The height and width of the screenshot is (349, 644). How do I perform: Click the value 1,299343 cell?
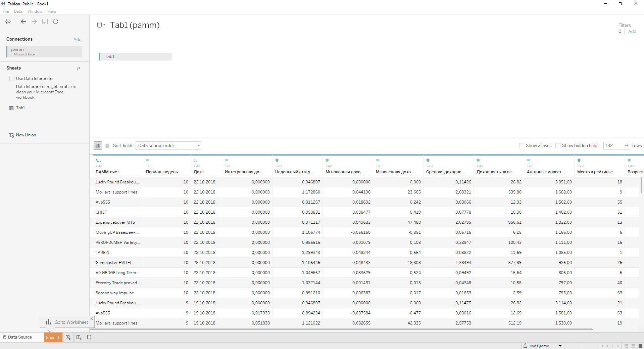297,253
